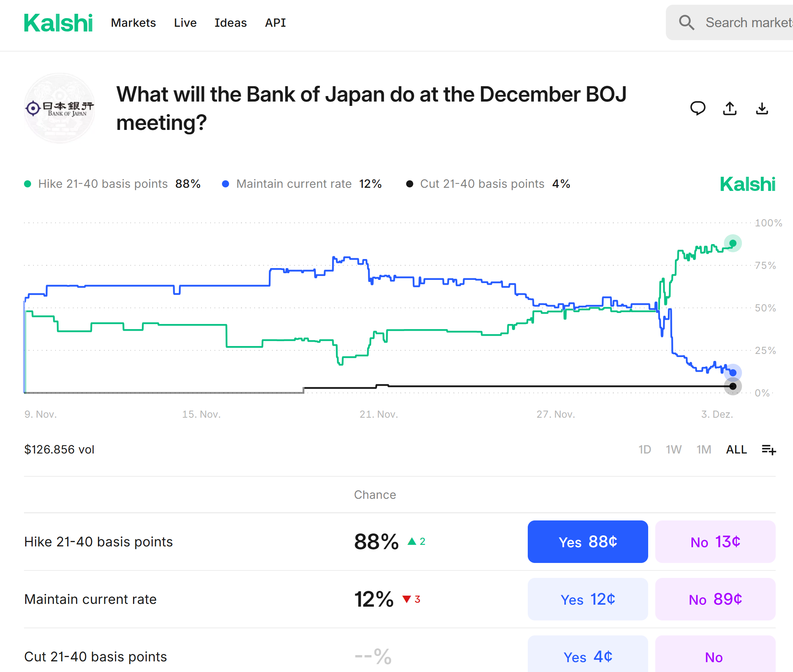The width and height of the screenshot is (793, 672).
Task: Click the Bank of Japan market thumbnail
Action: pyautogui.click(x=59, y=108)
